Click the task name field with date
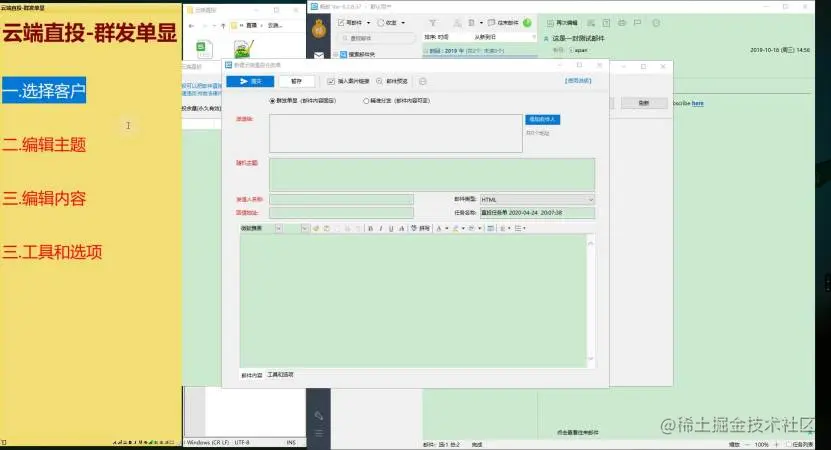The image size is (831, 450). click(x=537, y=213)
